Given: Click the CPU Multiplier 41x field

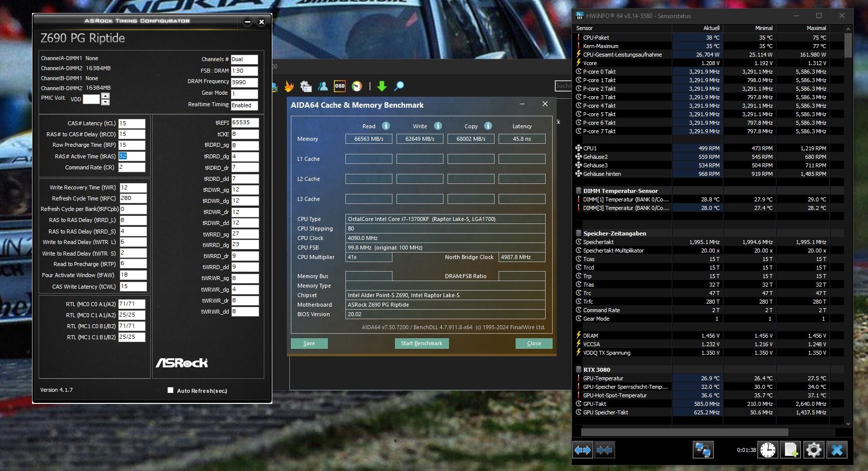Looking at the screenshot, I should pos(369,257).
